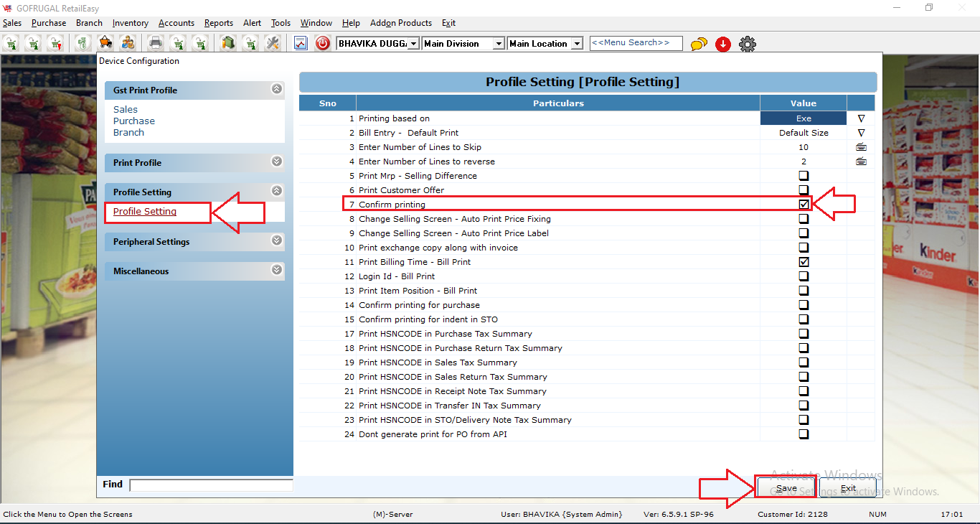Open the Inventory menu

(131, 23)
